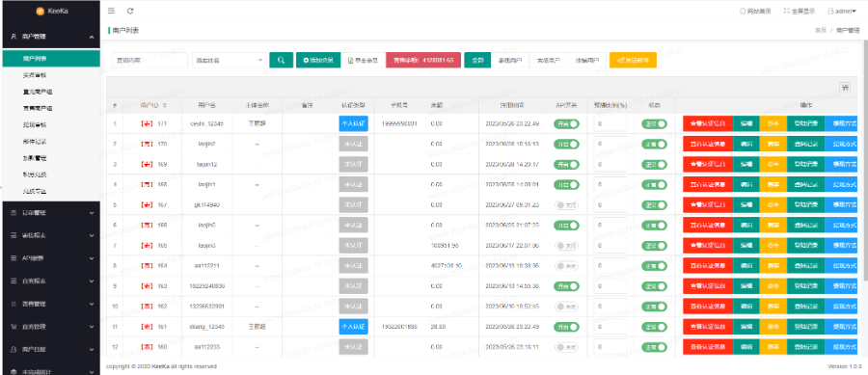The image size is (868, 375).
Task: Click 个人认证 badge for merchant 171
Action: tap(353, 124)
